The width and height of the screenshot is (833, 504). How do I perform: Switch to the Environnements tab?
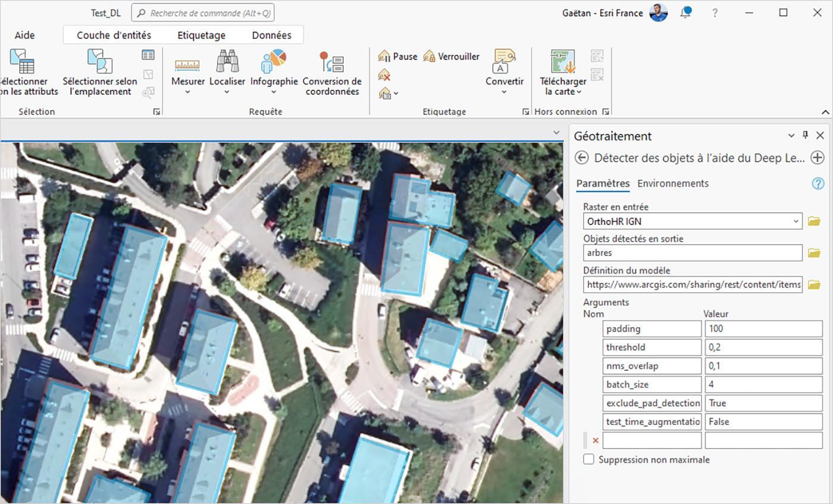click(672, 183)
